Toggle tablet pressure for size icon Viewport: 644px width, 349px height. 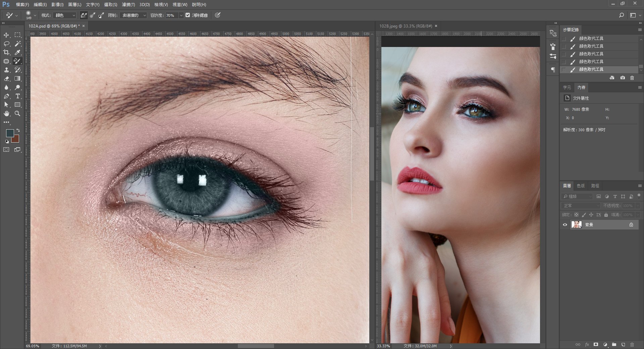point(218,15)
